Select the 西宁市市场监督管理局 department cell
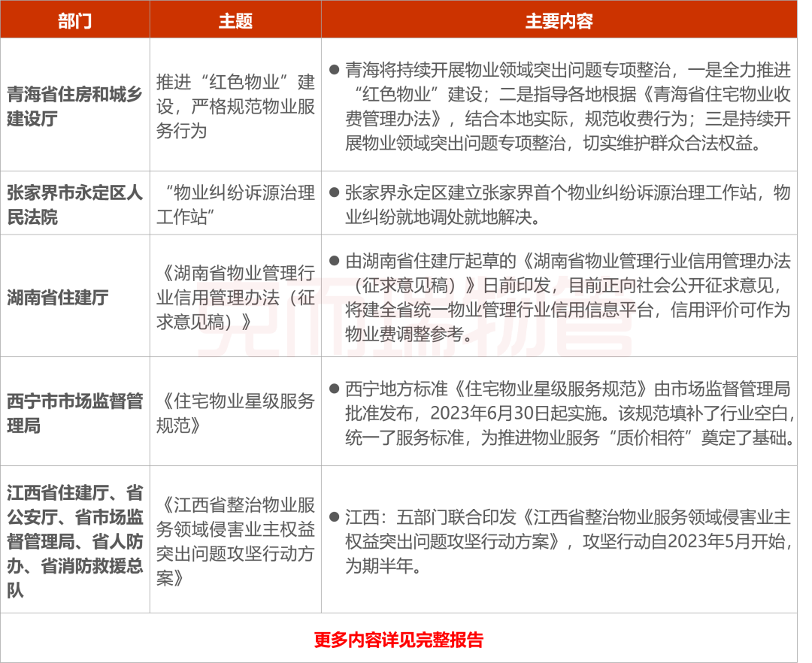The width and height of the screenshot is (812, 663). tap(75, 412)
